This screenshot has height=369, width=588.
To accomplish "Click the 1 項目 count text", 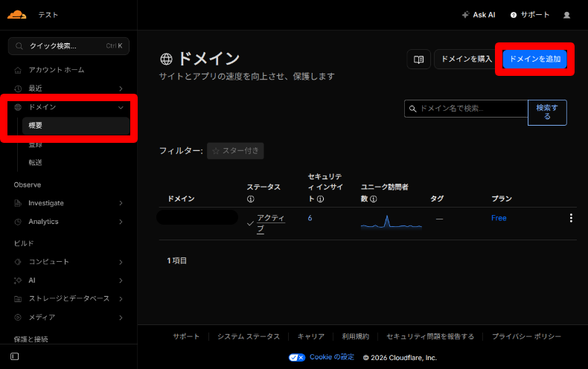I will (177, 260).
